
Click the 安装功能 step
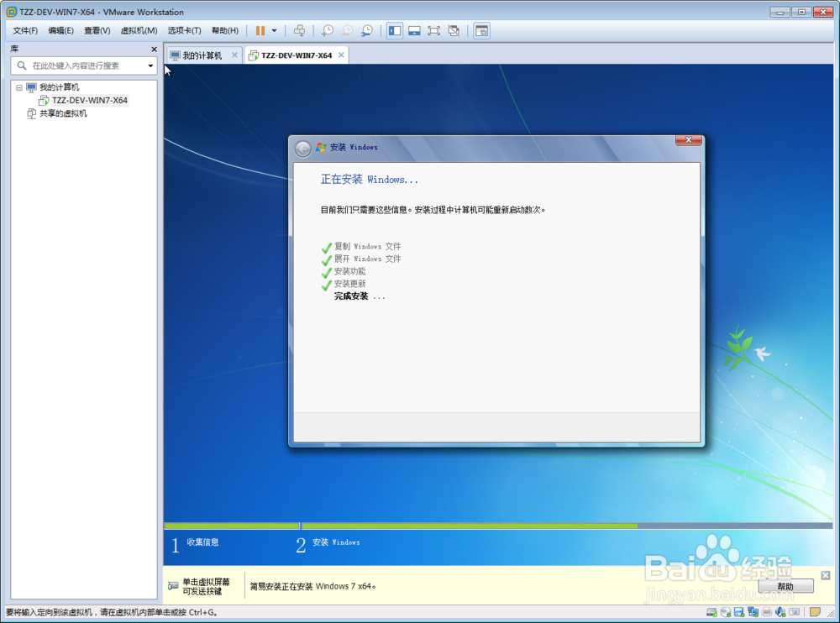pyautogui.click(x=349, y=271)
